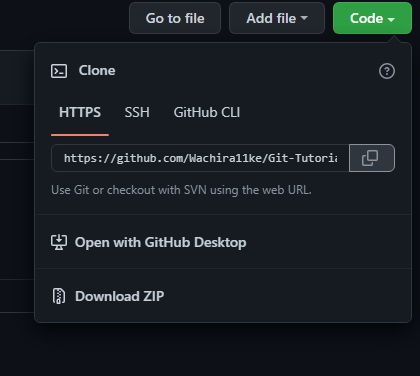The width and height of the screenshot is (420, 376).
Task: Click the popup pointer notch below Code
Action: [395, 39]
